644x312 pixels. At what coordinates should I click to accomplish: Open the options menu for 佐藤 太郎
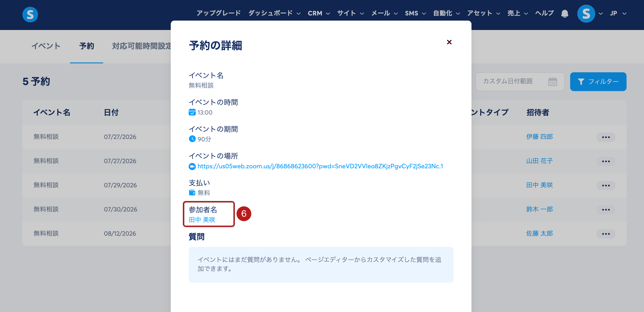[x=606, y=234]
